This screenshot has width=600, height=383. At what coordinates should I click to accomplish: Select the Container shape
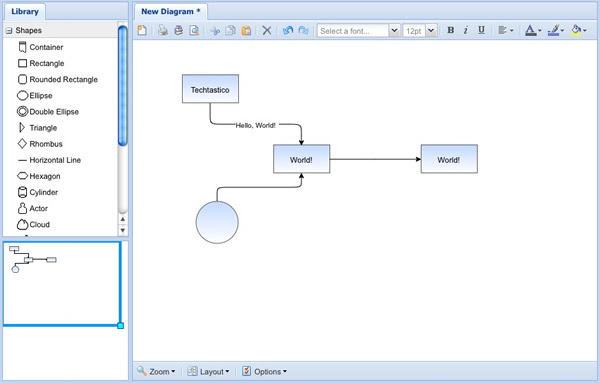pos(41,47)
